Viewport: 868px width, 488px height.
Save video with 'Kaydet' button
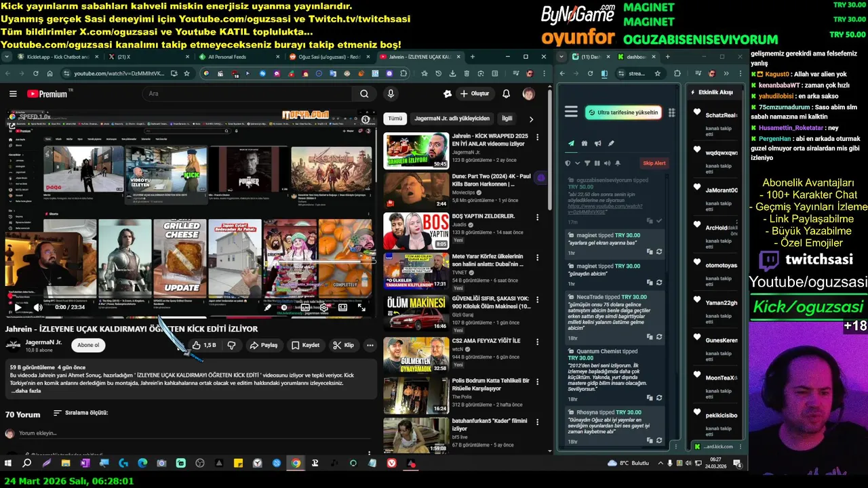pos(305,345)
